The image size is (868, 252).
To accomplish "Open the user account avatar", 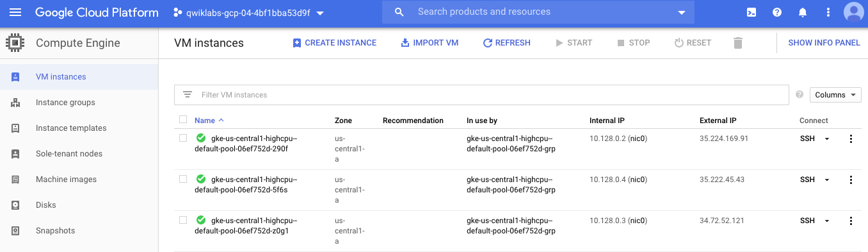I will point(854,12).
